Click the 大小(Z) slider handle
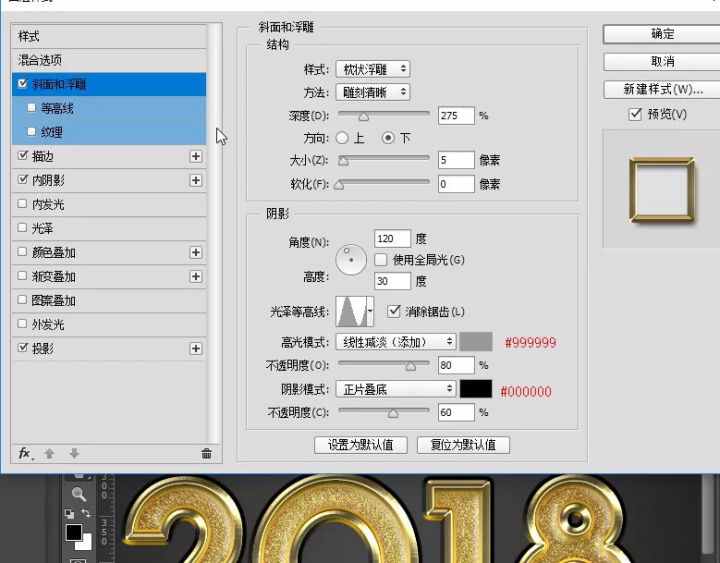 (x=343, y=161)
